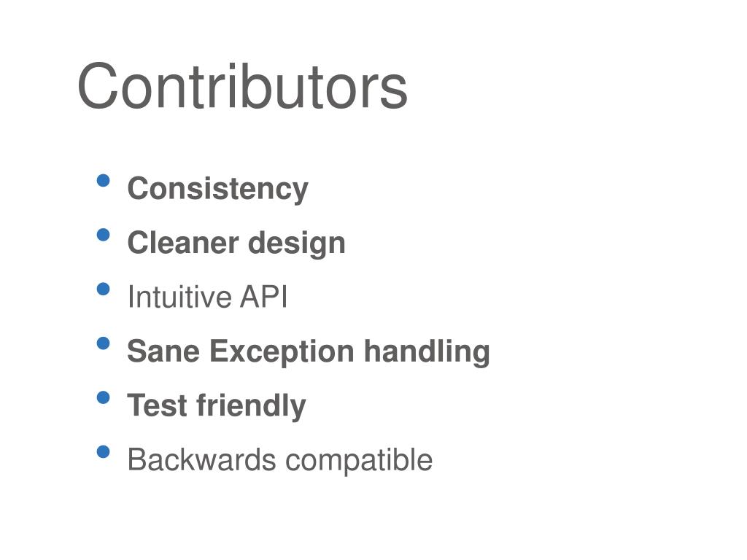This screenshot has height=560, width=747.
Task: Click the word friendly
Action: [x=251, y=407]
